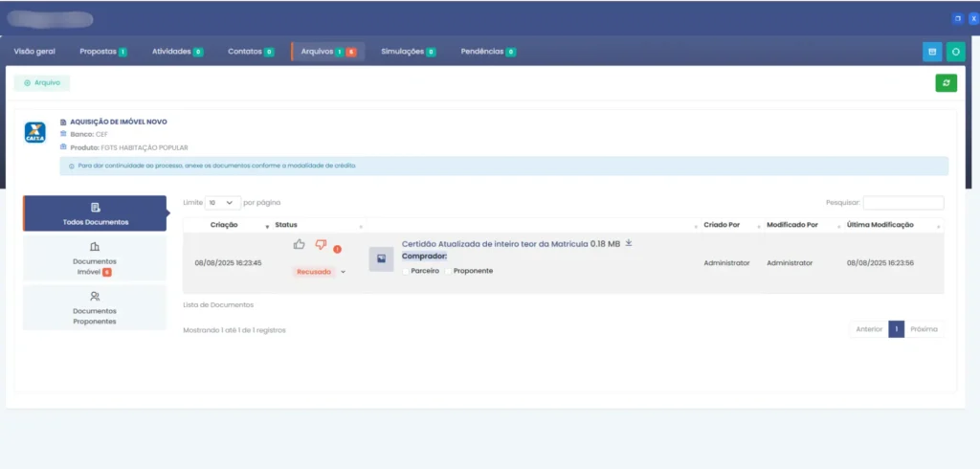Click the red exclamation warning icon
This screenshot has height=469, width=980.
(338, 250)
